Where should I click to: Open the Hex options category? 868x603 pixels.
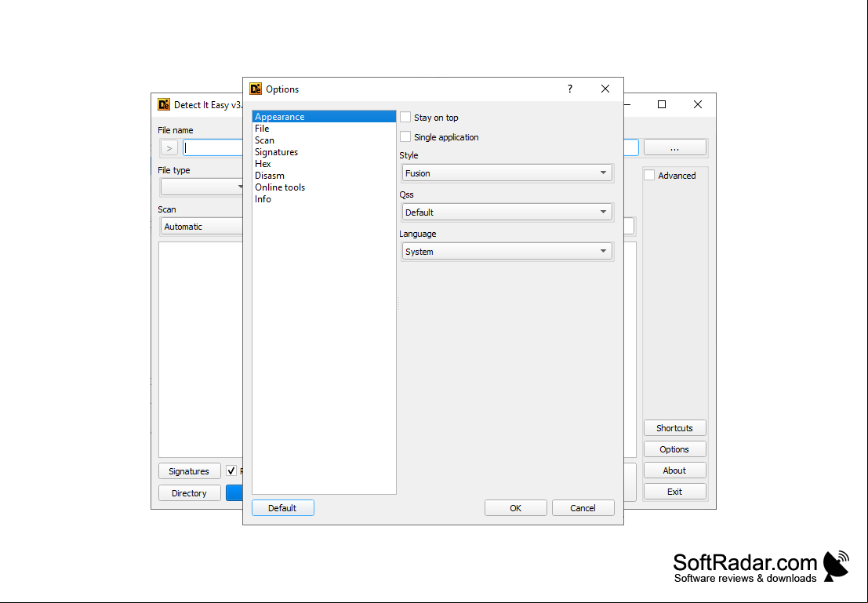pos(324,164)
